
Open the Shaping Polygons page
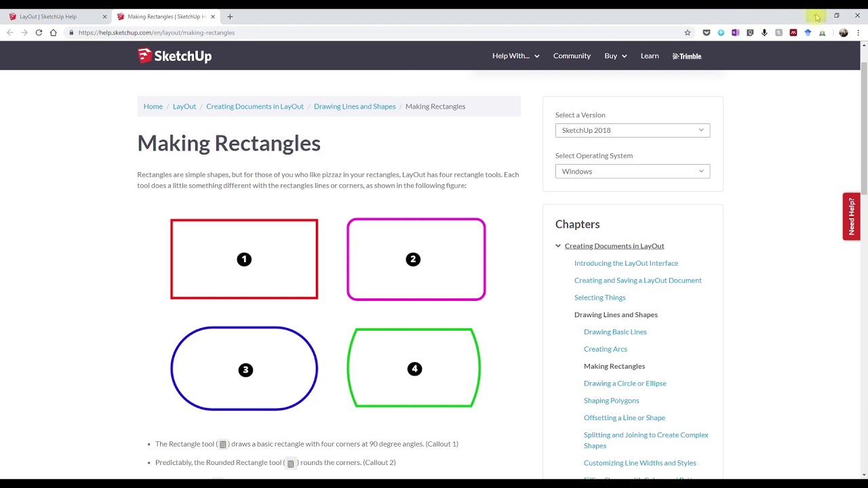(x=611, y=401)
